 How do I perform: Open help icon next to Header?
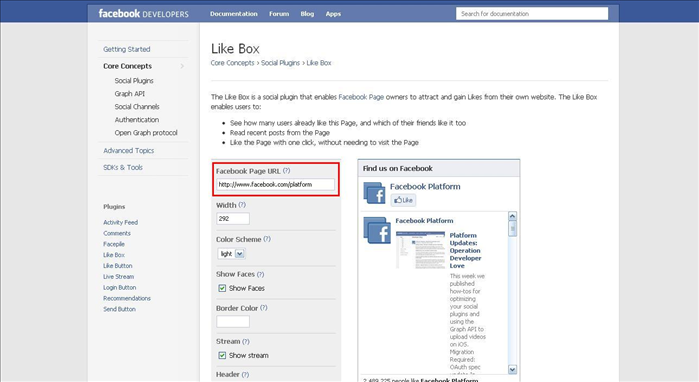(x=245, y=374)
